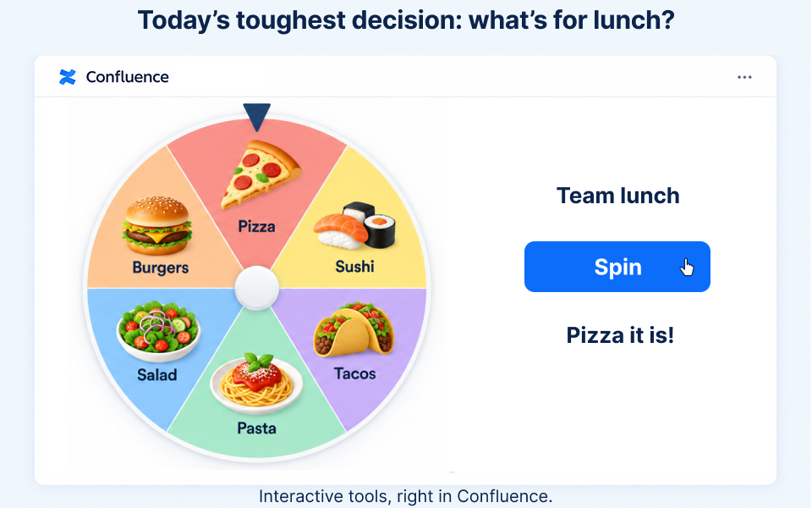The image size is (812, 508).
Task: Click the blue Spin button
Action: (x=617, y=267)
